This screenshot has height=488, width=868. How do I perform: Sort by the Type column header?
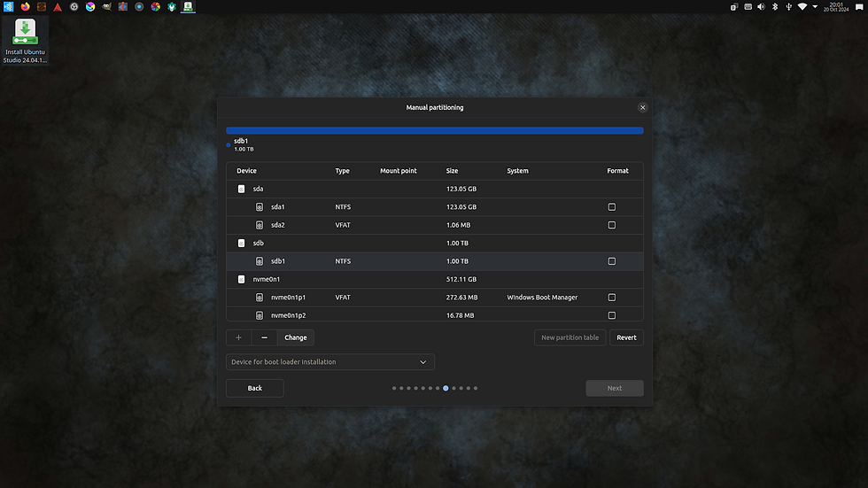(x=342, y=171)
